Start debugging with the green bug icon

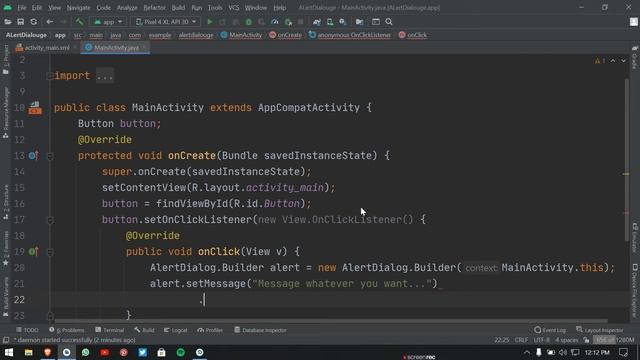pyautogui.click(x=249, y=22)
